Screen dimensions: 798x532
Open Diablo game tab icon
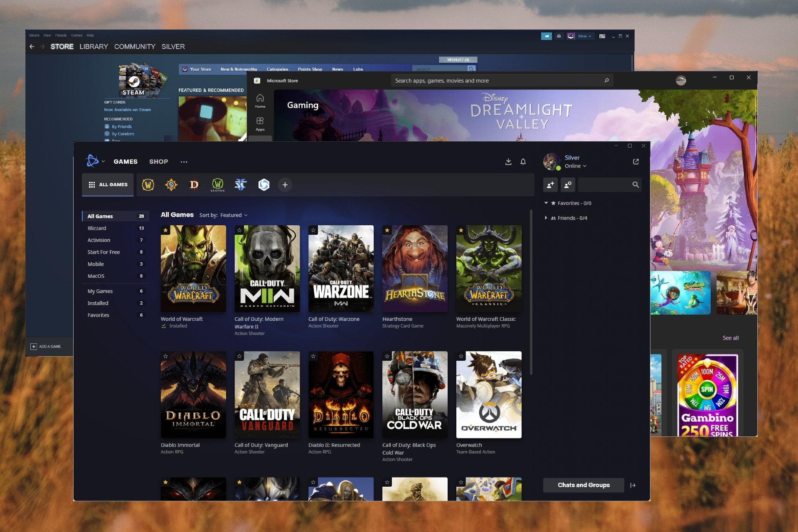click(x=194, y=185)
